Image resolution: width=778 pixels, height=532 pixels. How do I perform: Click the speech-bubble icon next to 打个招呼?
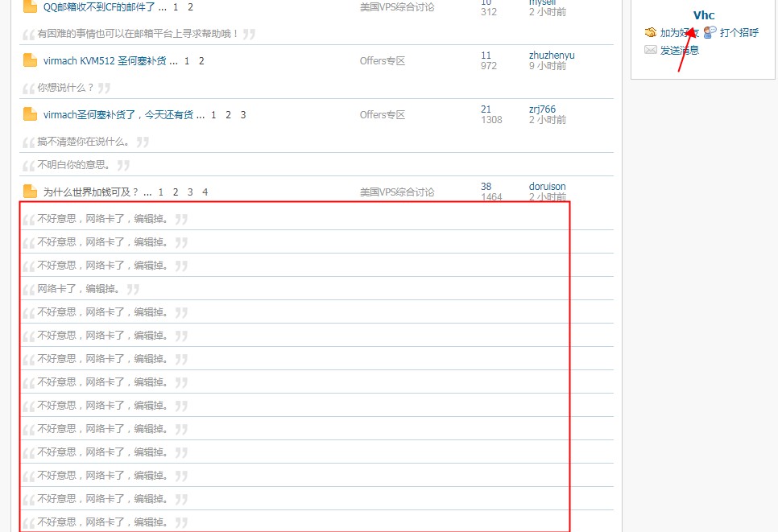[x=710, y=32]
